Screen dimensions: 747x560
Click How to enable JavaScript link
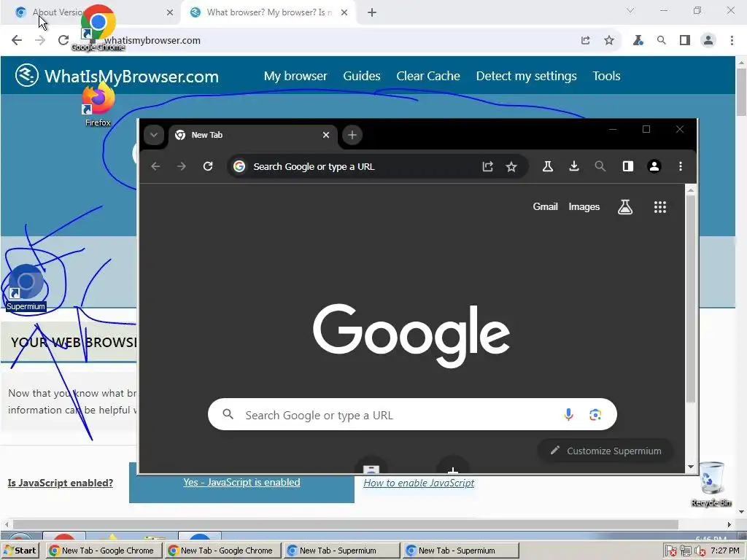419,483
